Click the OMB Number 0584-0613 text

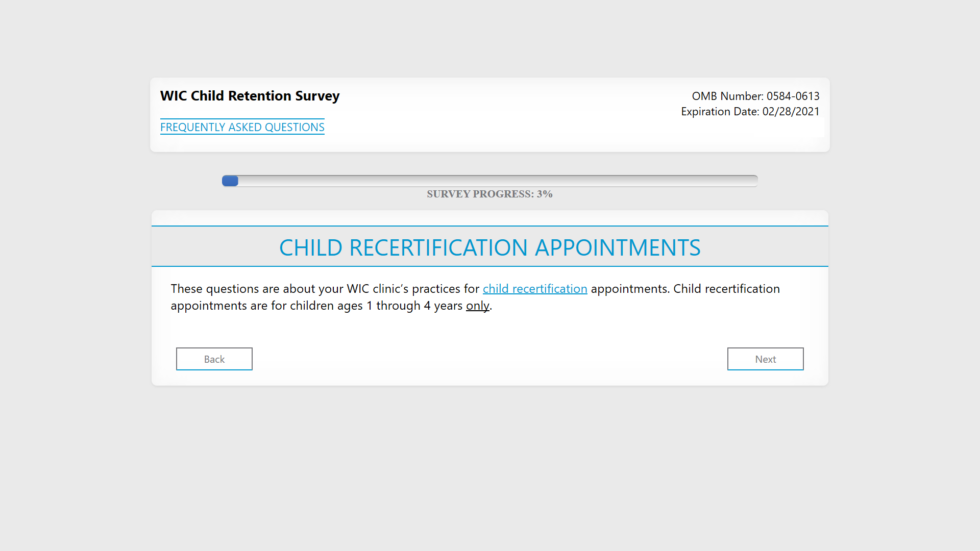click(x=755, y=96)
